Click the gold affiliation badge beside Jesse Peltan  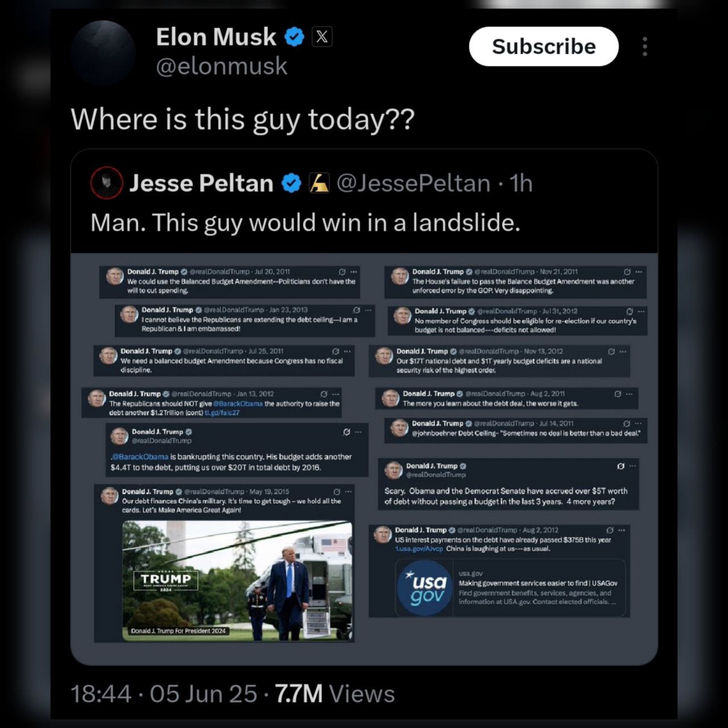click(318, 183)
